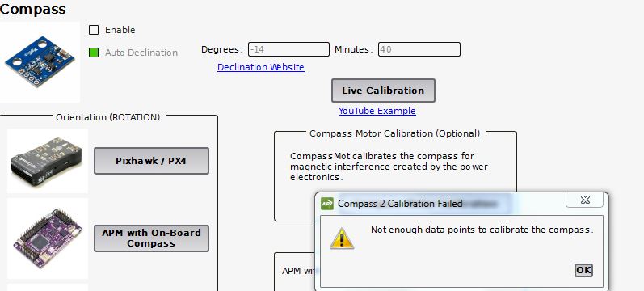This screenshot has height=291, width=644.
Task: Choose the Pixhawk / PX4 orientation button
Action: [151, 161]
